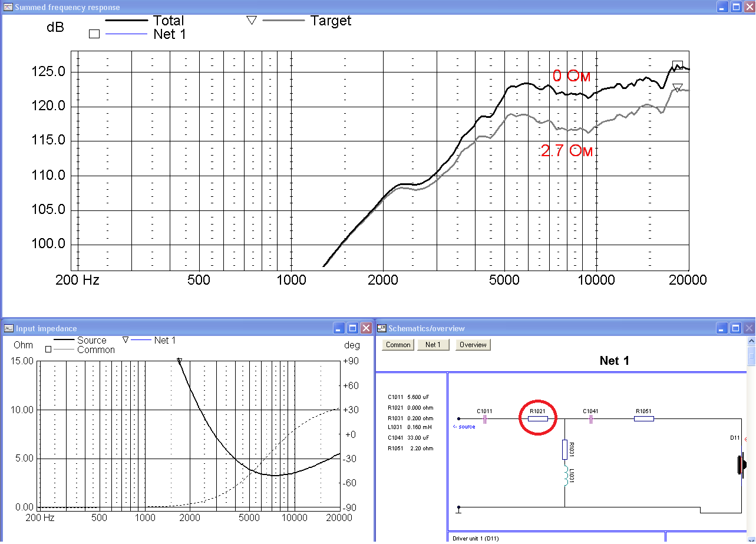
Task: Click the square marker on the Total curve
Action: [678, 65]
